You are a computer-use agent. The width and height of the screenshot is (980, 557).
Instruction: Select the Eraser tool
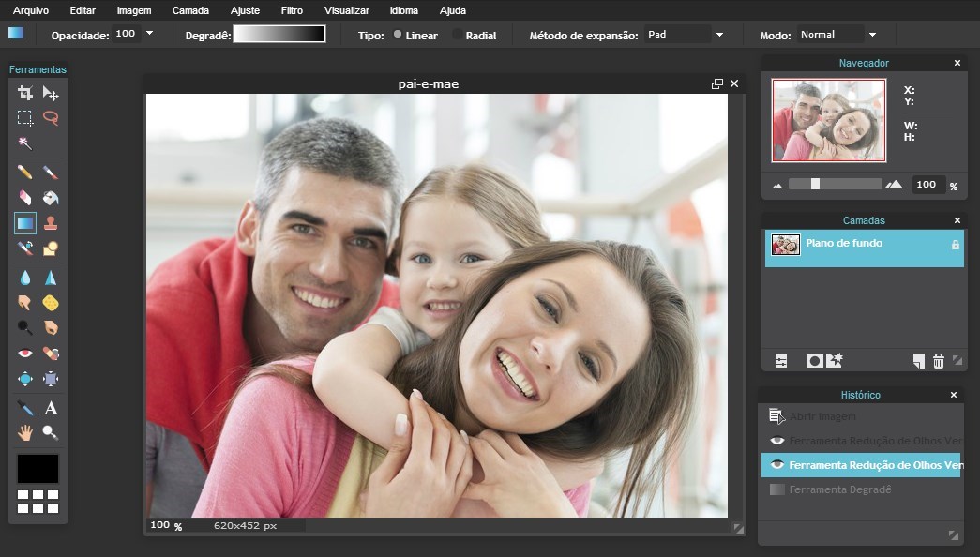(25, 198)
